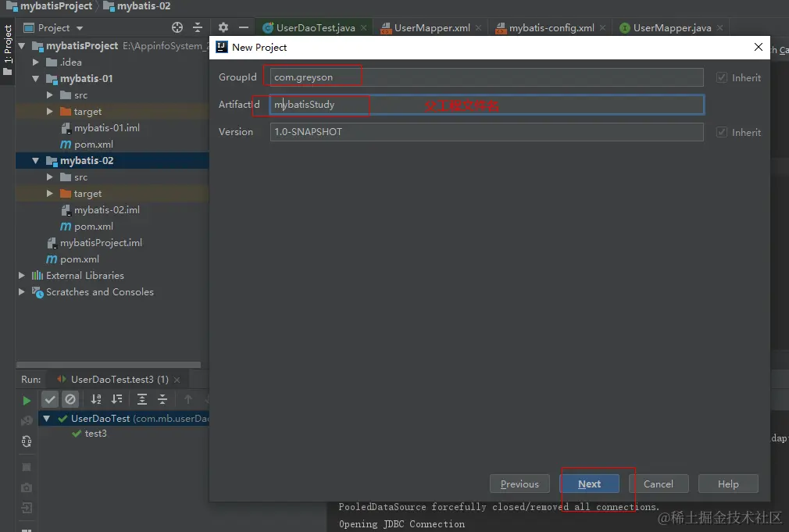Click the locate/scroll-from-source target icon
This screenshot has height=532, width=789.
(x=177, y=27)
